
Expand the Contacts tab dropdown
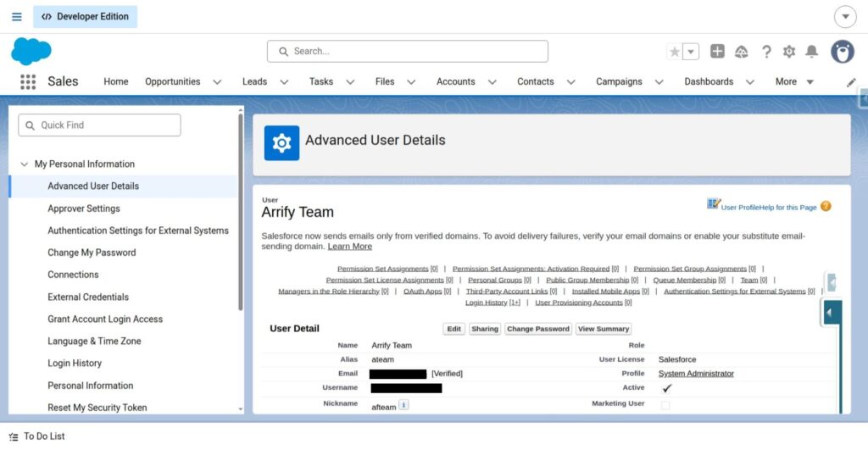pyautogui.click(x=570, y=82)
